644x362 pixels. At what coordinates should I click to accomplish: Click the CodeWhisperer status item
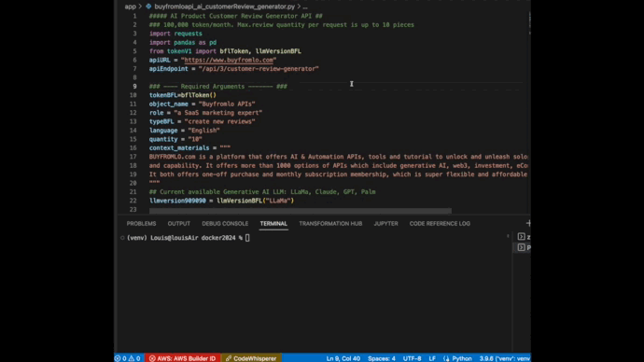251,358
